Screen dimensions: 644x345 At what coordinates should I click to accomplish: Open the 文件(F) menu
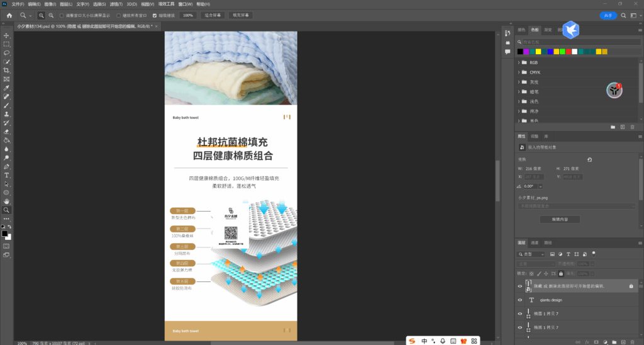[x=18, y=4]
